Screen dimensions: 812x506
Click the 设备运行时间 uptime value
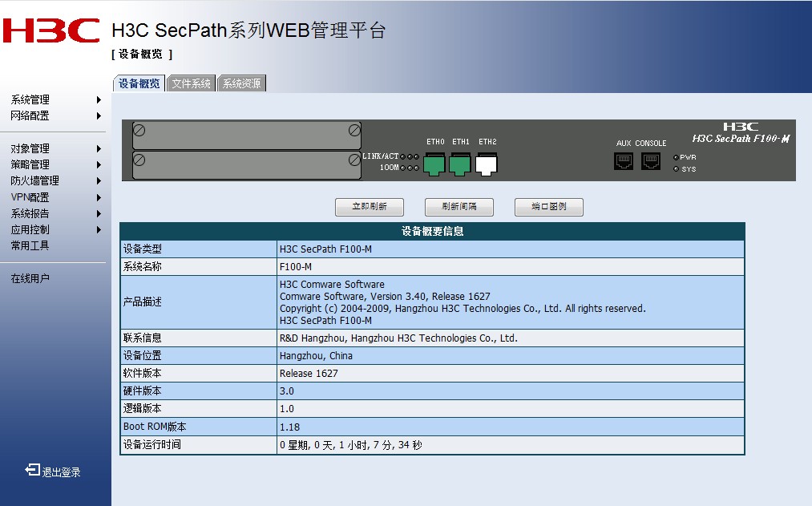(x=350, y=445)
